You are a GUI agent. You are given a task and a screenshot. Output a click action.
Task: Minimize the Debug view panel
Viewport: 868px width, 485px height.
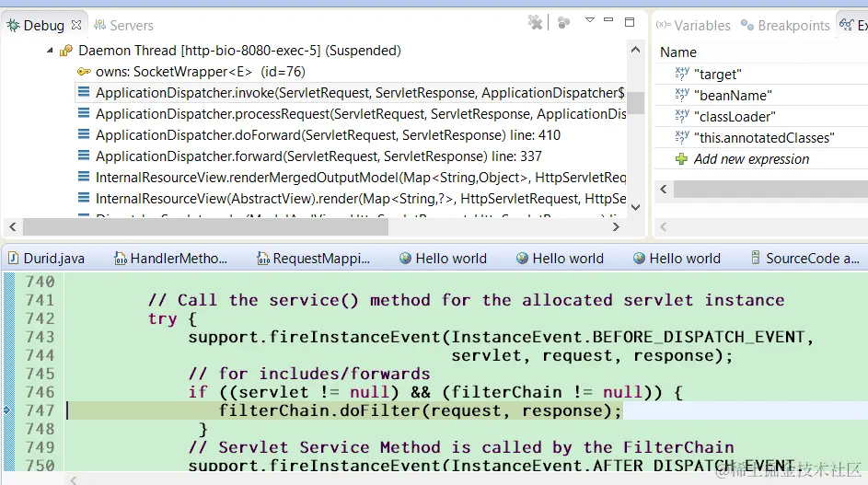pyautogui.click(x=608, y=20)
